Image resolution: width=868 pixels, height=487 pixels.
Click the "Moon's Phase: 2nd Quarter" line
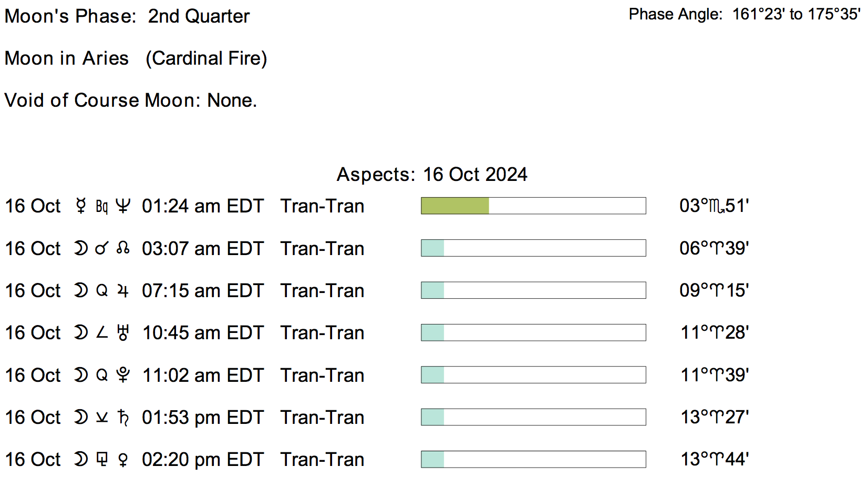[x=127, y=16]
